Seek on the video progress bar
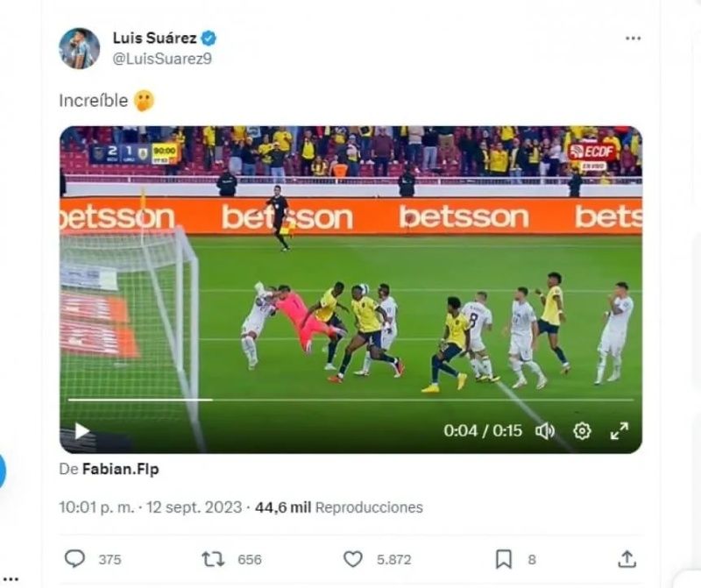701x588 pixels. tap(351, 400)
